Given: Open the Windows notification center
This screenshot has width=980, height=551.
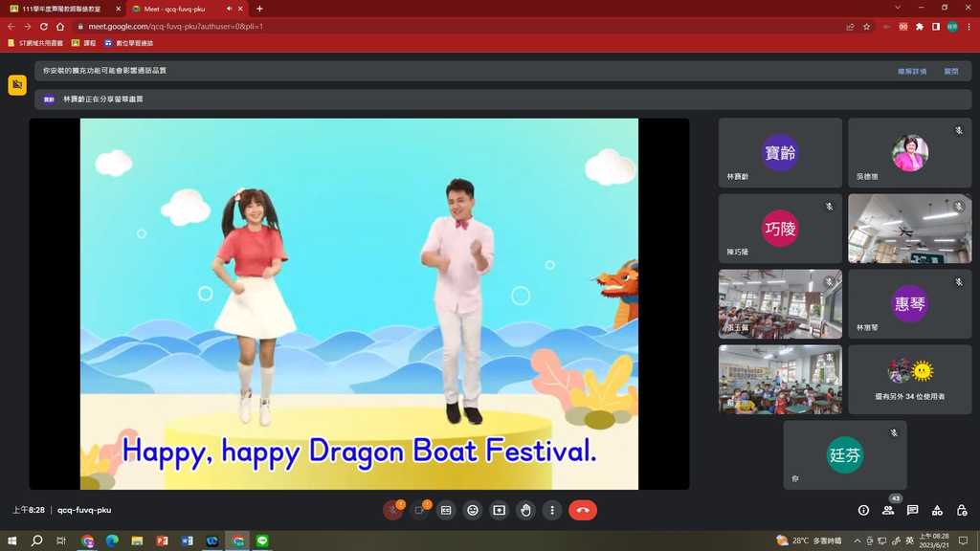Looking at the screenshot, I should 963,540.
